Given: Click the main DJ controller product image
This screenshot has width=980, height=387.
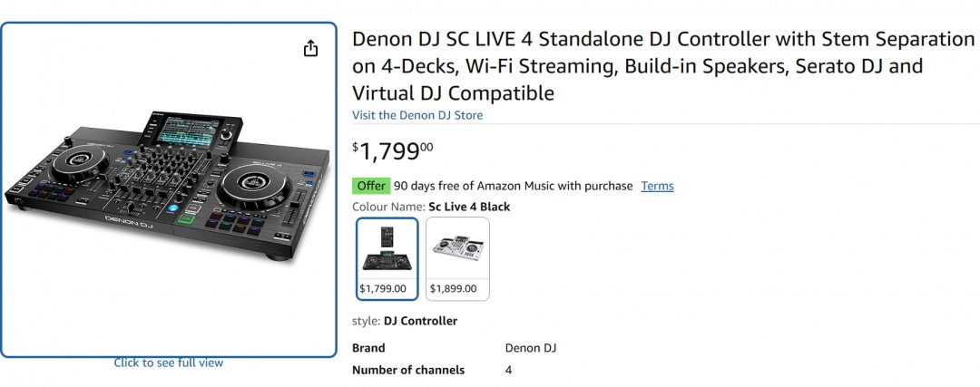Looking at the screenshot, I should coord(168,190).
